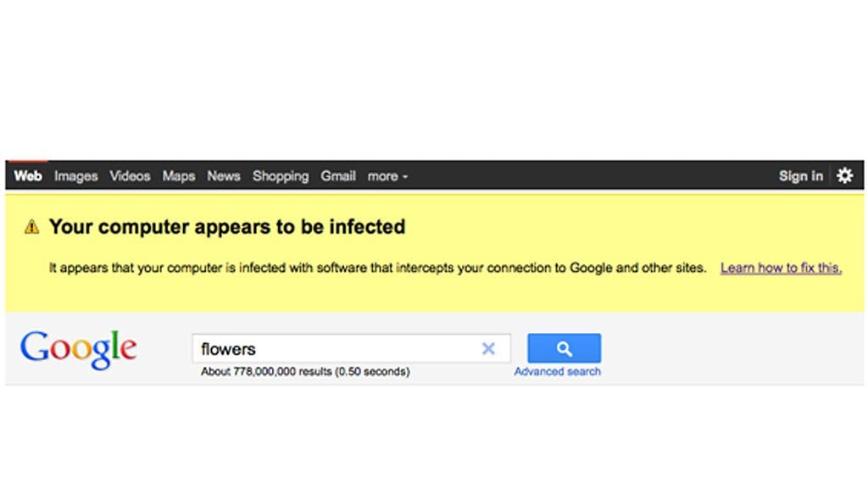The width and height of the screenshot is (868, 488).
Task: Open Gmail from the top bar
Action: click(x=337, y=175)
